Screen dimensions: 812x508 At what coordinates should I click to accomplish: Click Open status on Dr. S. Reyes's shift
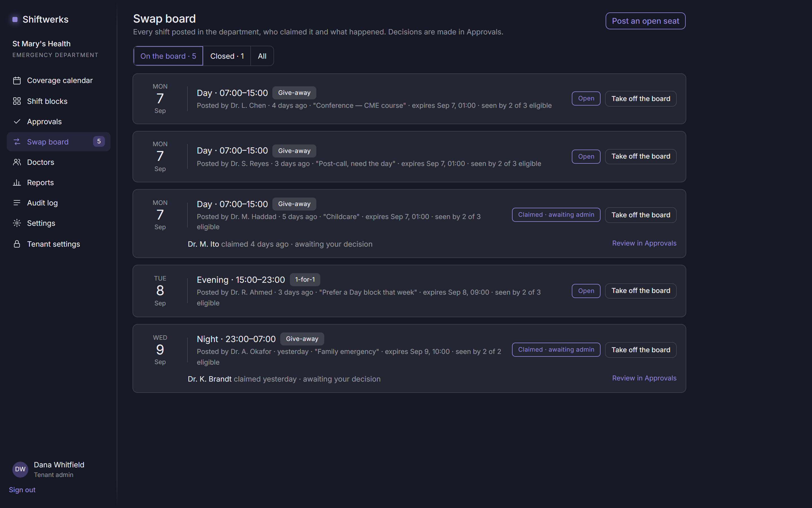click(586, 157)
